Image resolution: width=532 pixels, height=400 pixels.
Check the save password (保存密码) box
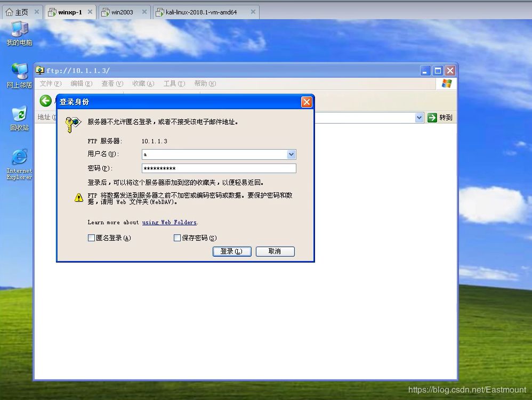coord(177,238)
